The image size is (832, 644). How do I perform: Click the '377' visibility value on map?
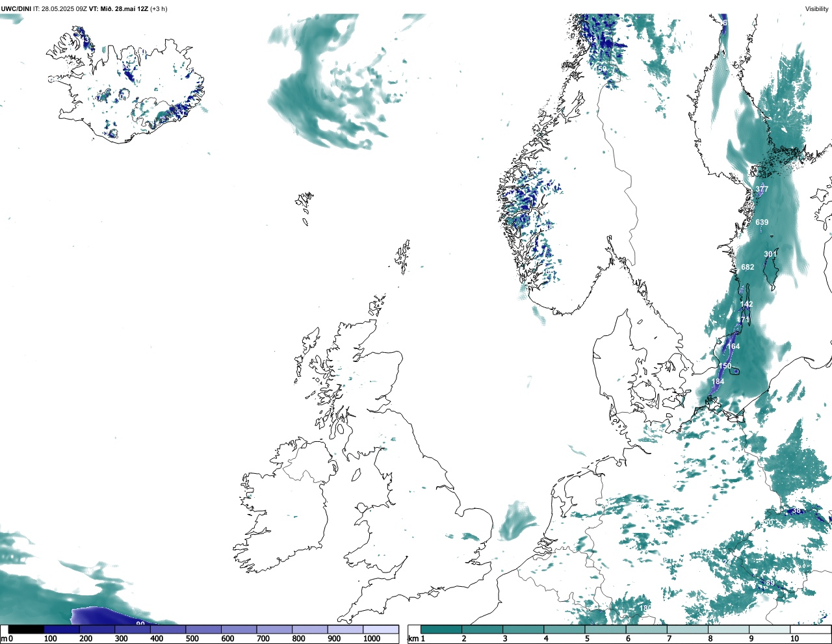point(762,189)
